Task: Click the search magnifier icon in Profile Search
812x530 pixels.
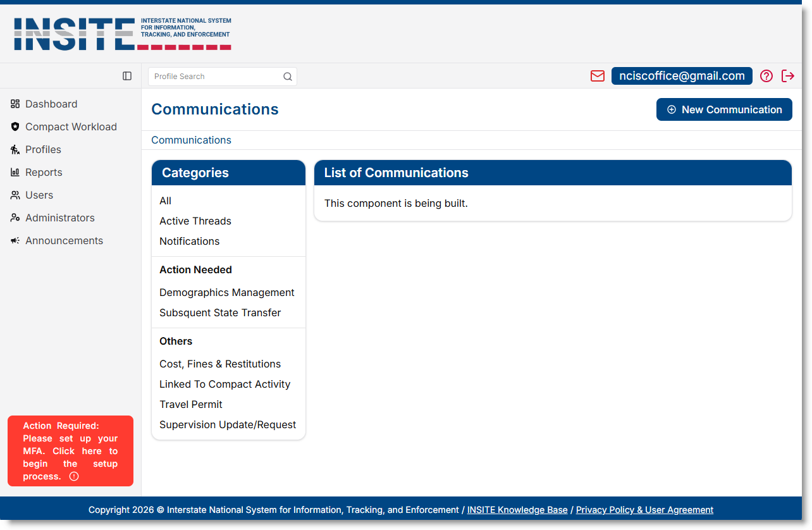Action: 287,77
